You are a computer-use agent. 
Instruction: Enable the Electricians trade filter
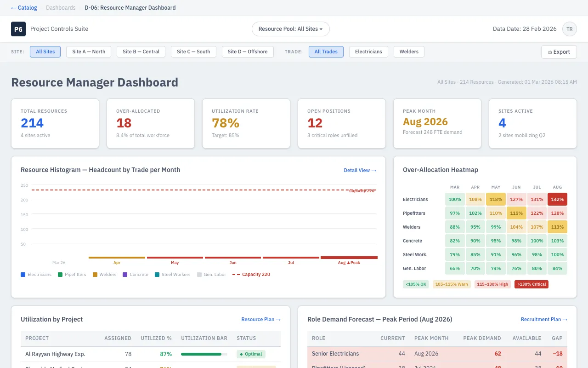coord(368,52)
